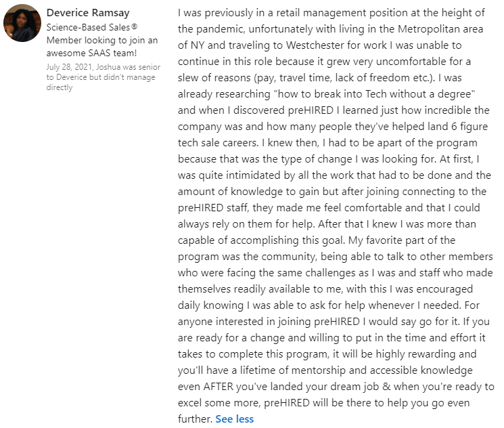Click the "awesome SAAS team!" headline line
504x428 pixels.
coord(91,53)
